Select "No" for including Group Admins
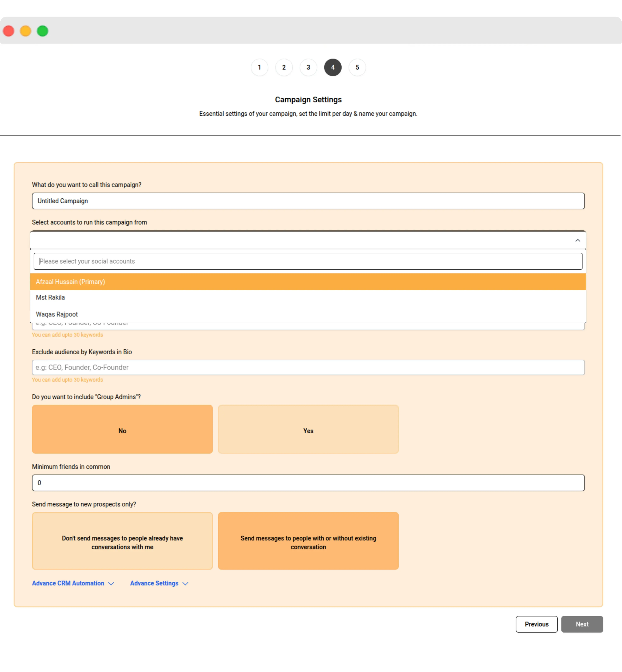The image size is (622, 672). (122, 429)
